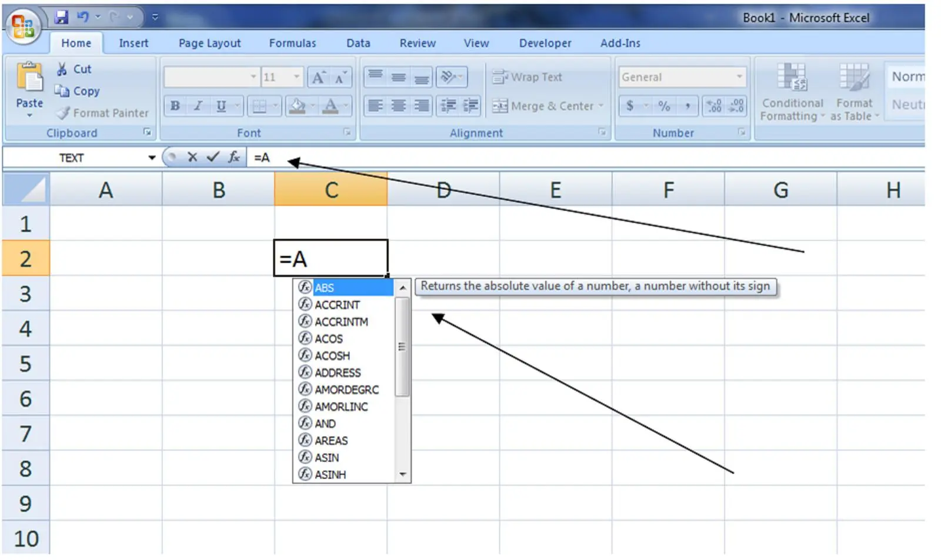Apply Comma Style

click(687, 106)
